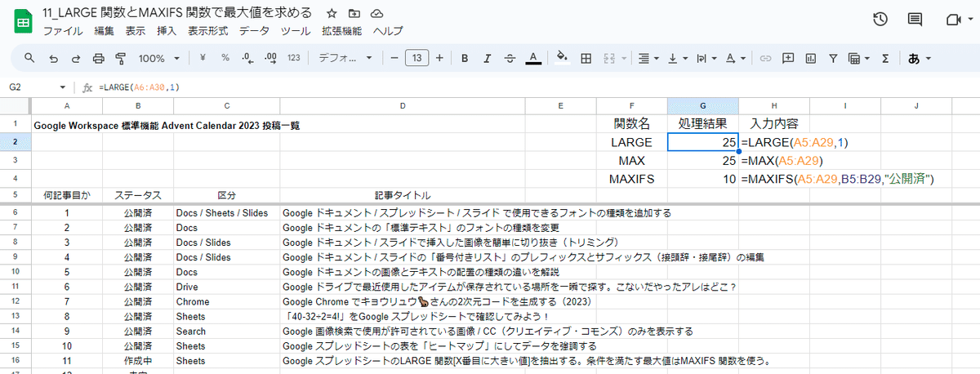980x374 pixels.
Task: Toggle italic formatting
Action: 487,58
